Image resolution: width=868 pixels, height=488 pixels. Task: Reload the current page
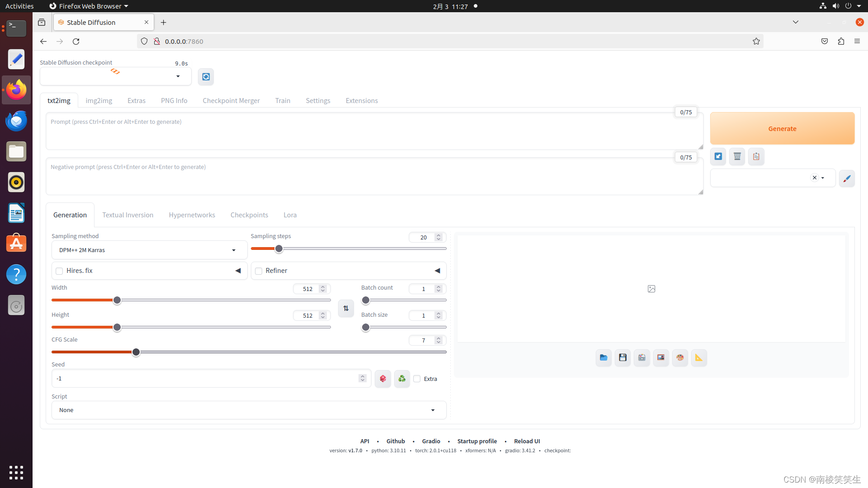(x=76, y=41)
